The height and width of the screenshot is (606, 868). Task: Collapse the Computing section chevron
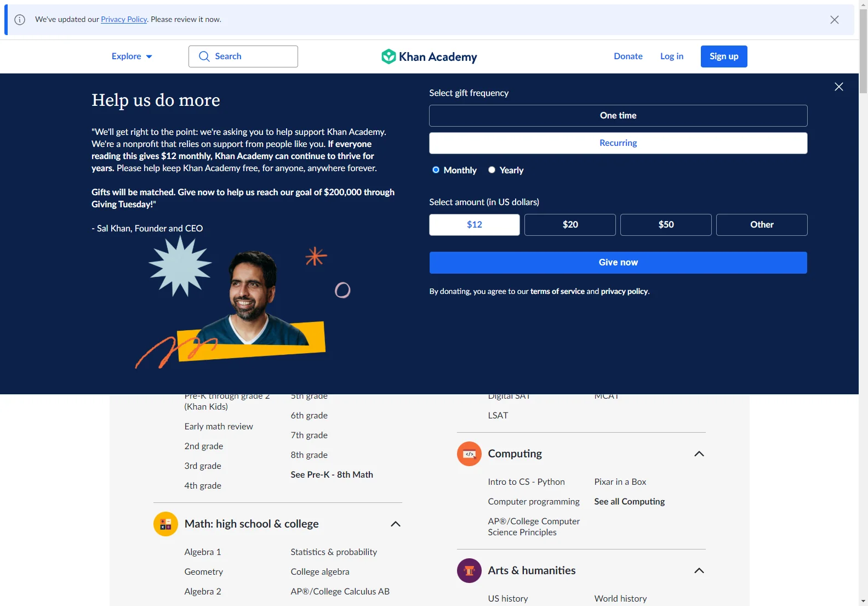[x=699, y=454]
